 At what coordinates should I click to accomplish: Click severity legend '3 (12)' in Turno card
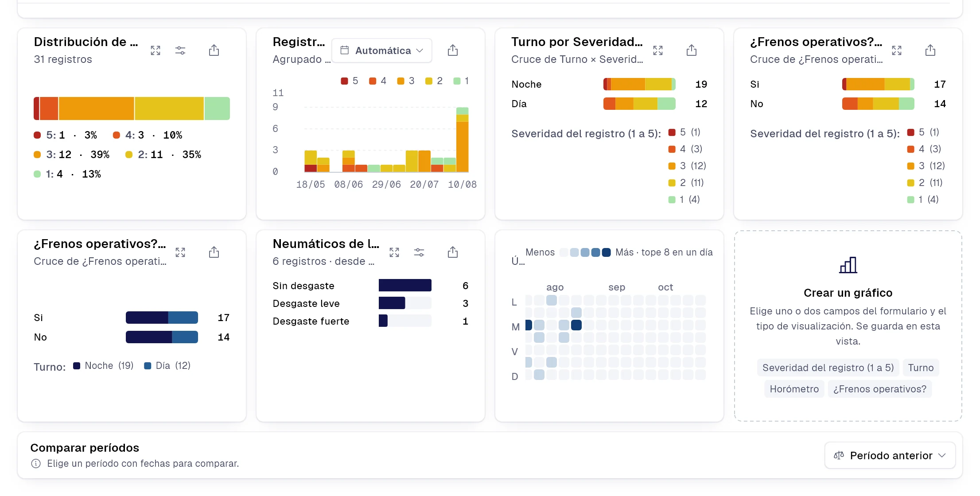pyautogui.click(x=687, y=166)
